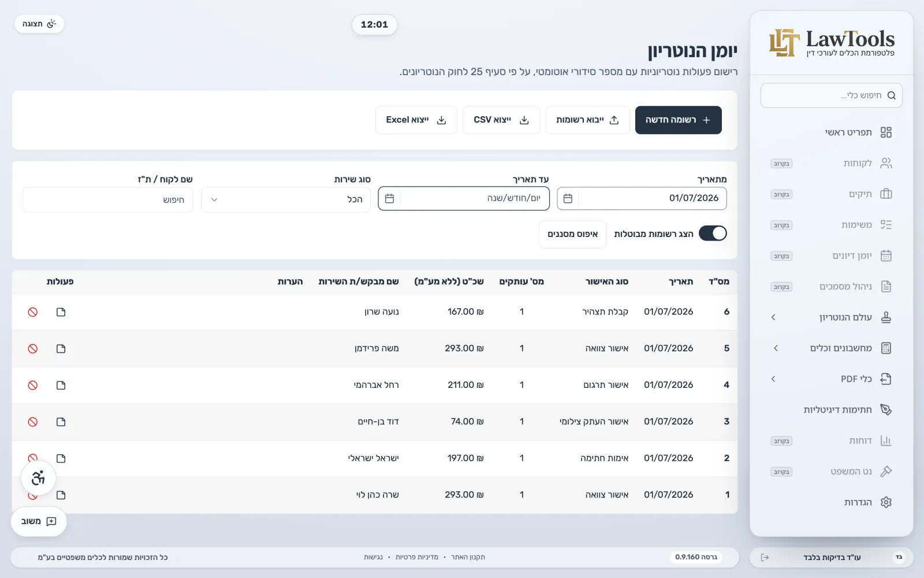Click the יומן דיונים calendar icon
Screen dimensions: 924x578
886,255
